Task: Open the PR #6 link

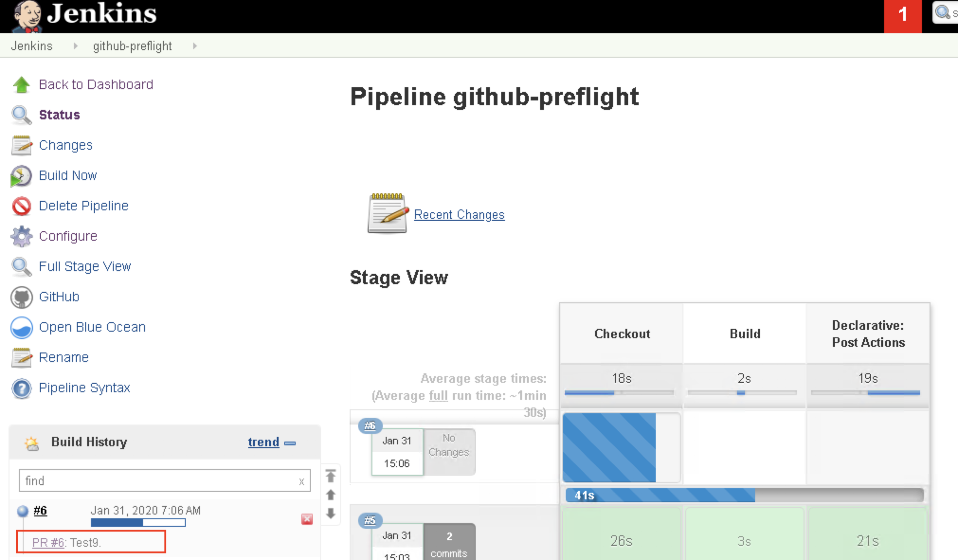Action: pos(48,542)
